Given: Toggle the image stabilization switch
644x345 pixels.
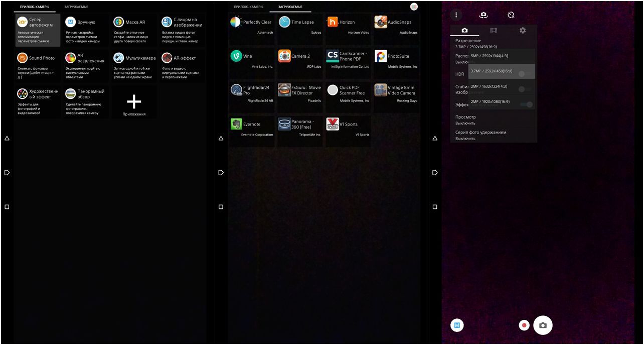Looking at the screenshot, I should click(x=525, y=89).
